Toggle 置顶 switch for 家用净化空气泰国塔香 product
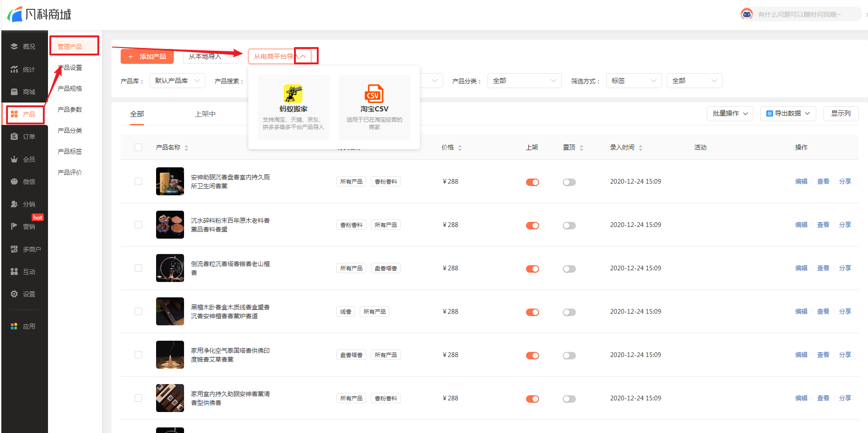The width and height of the screenshot is (868, 433). [x=569, y=356]
